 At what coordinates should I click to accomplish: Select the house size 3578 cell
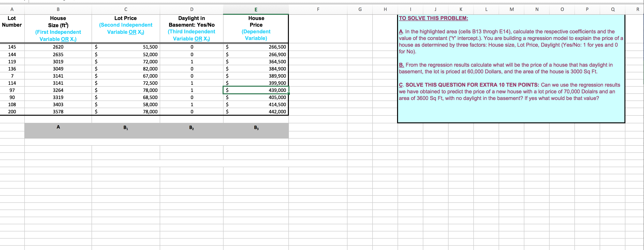pyautogui.click(x=58, y=112)
